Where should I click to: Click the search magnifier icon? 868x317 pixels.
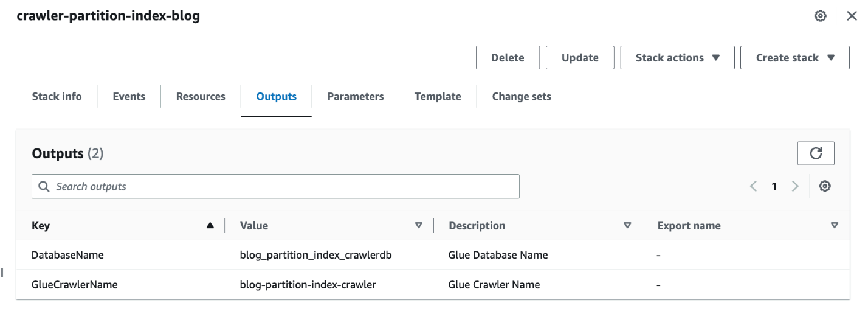tap(44, 186)
